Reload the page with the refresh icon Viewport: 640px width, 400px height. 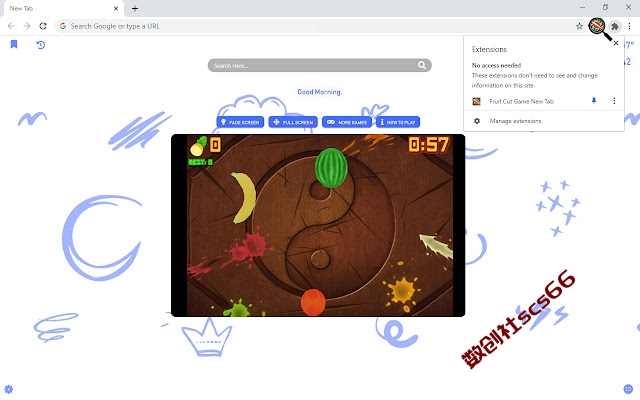(43, 26)
